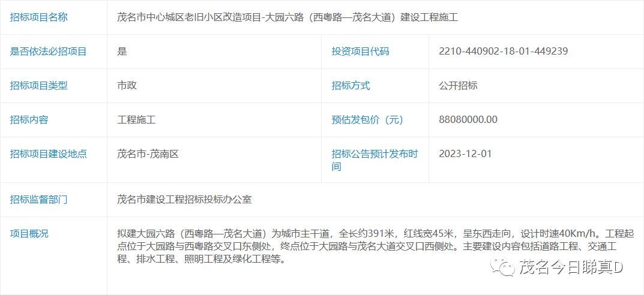Screen dimensions: 644x295
Task: Click the 公开招标 value
Action: coord(458,86)
